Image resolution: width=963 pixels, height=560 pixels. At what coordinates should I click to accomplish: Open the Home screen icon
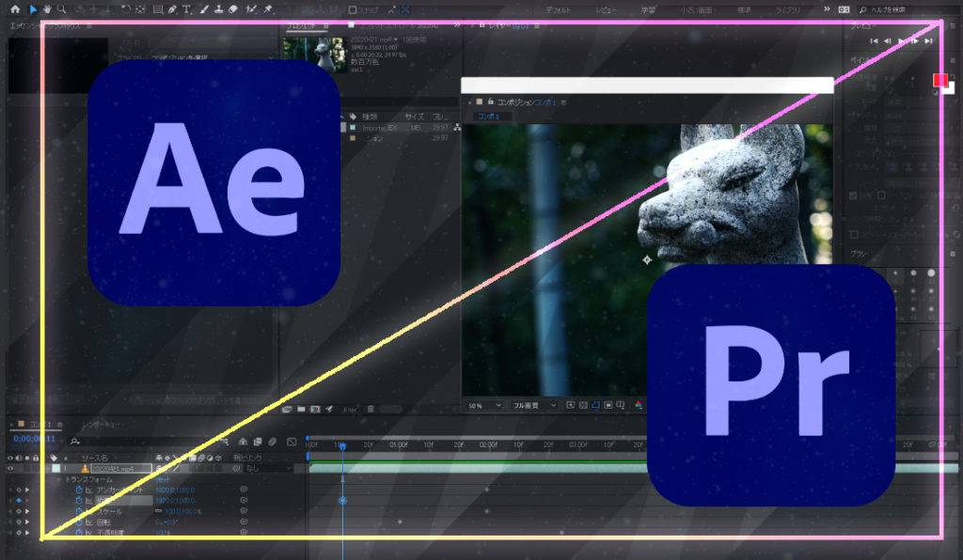click(15, 9)
